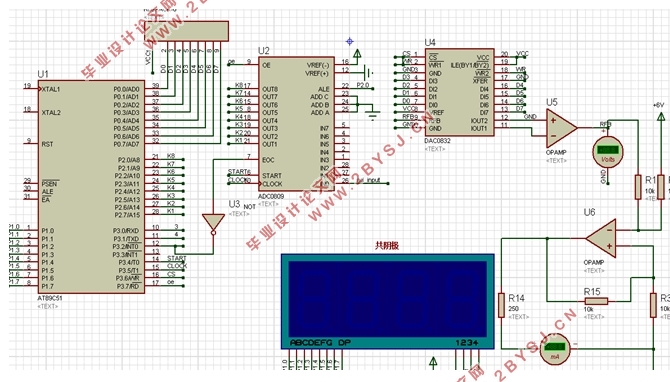This screenshot has height=382, width=670.
Task: Select the DAC0832 chip U4
Action: coord(459,92)
